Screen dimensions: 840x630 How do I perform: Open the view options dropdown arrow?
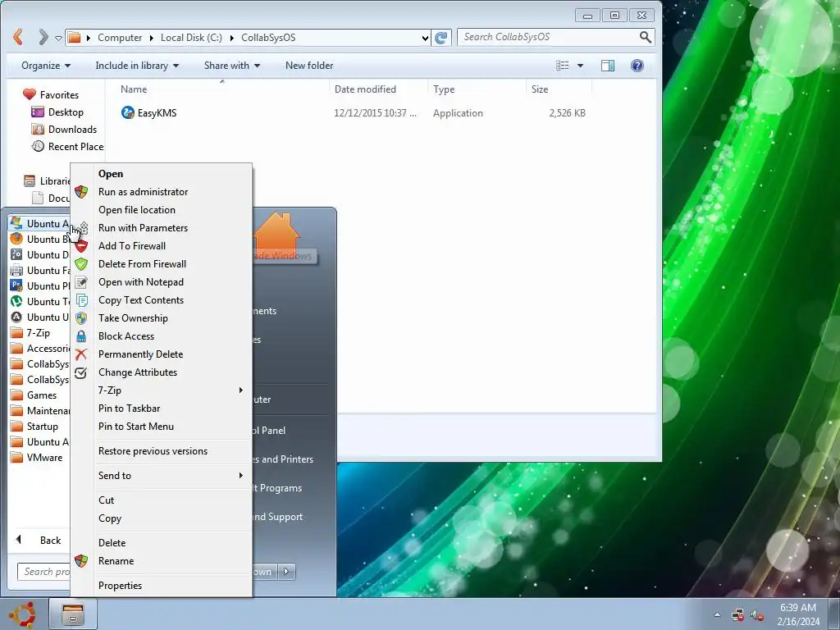(580, 66)
